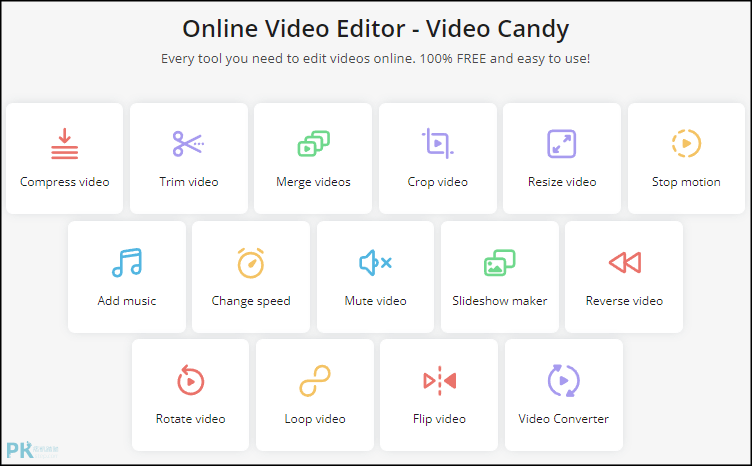Open the Reverse video label
Image resolution: width=752 pixels, height=466 pixels.
624,301
